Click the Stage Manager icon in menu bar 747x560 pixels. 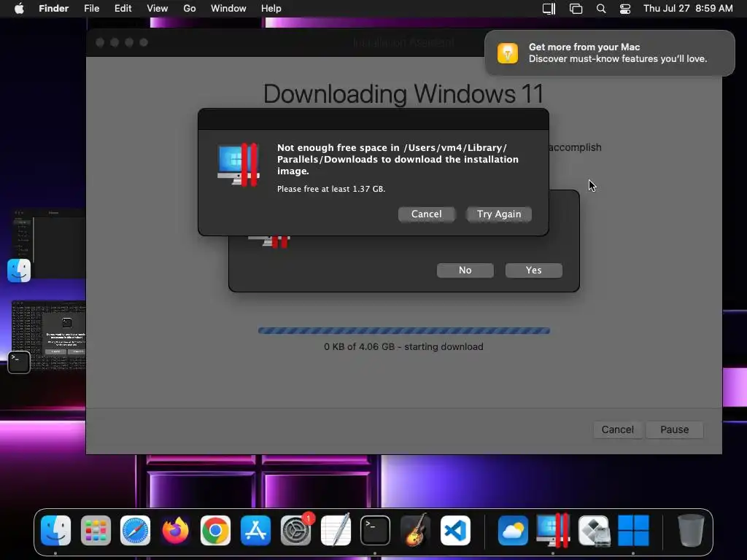point(549,9)
